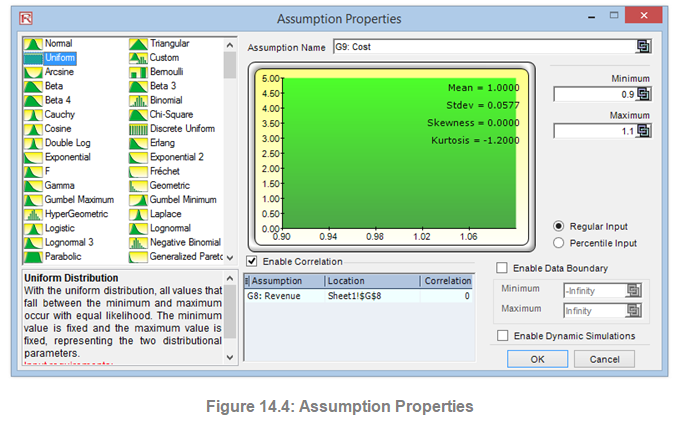Pick the Double Log distribution icon
The height and width of the screenshot is (428, 689).
tap(33, 143)
